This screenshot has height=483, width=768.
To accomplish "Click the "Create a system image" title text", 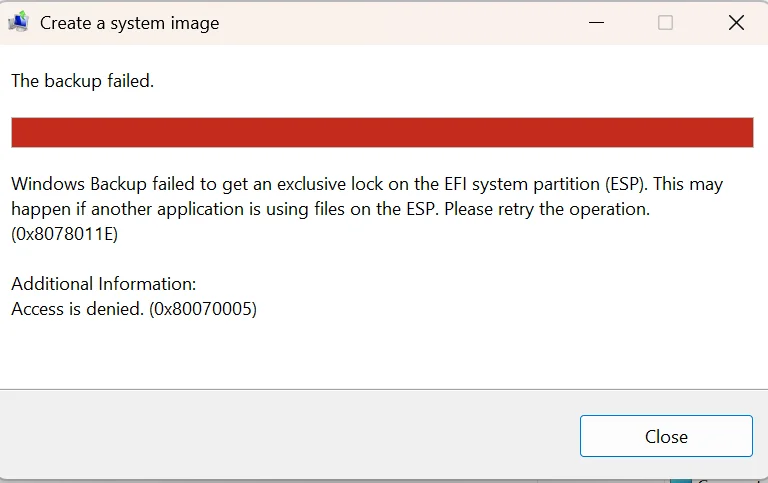I will [x=129, y=23].
